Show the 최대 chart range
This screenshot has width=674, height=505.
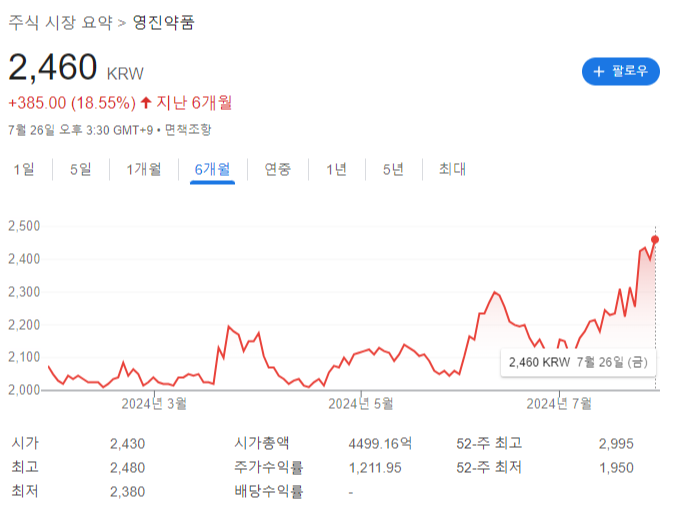(x=452, y=169)
